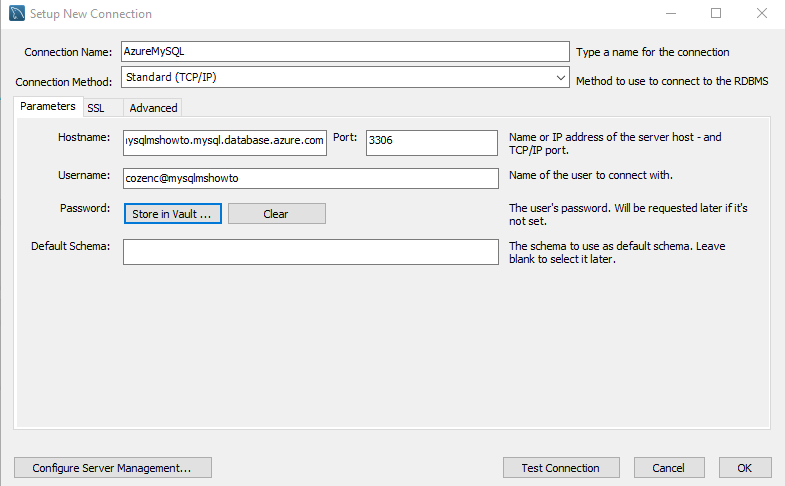
Task: Close the Setup New Connection dialog
Action: pos(761,14)
